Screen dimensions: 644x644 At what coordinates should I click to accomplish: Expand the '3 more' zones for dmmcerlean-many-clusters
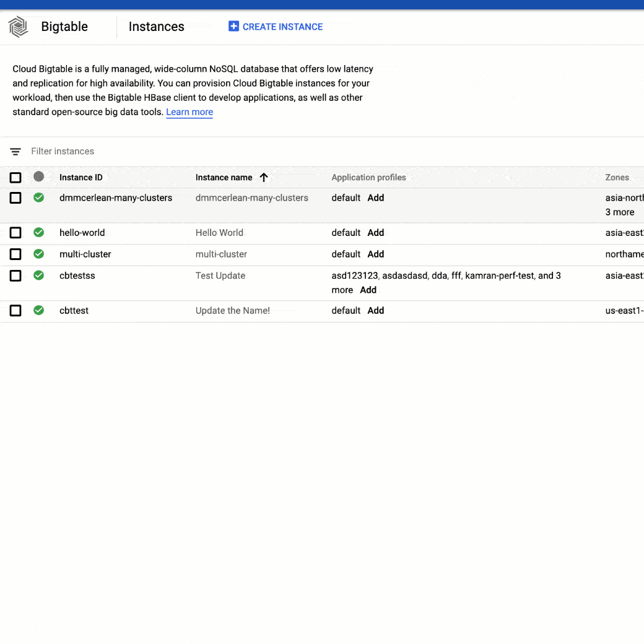click(x=620, y=212)
